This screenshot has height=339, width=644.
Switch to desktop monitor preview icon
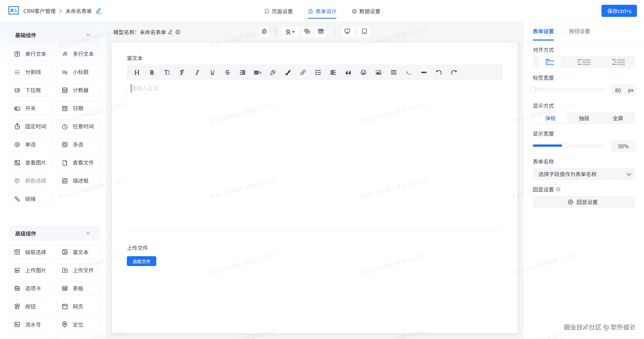[347, 31]
